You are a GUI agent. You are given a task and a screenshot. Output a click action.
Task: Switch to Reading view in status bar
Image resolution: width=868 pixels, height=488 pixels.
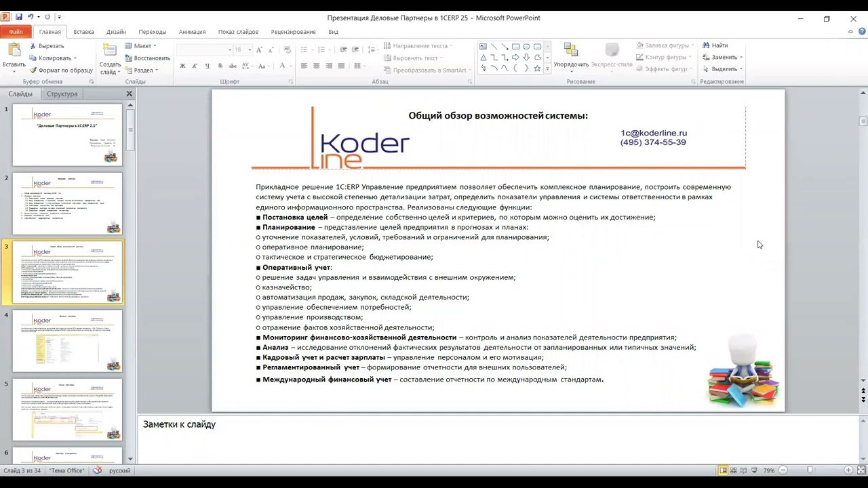(x=744, y=470)
